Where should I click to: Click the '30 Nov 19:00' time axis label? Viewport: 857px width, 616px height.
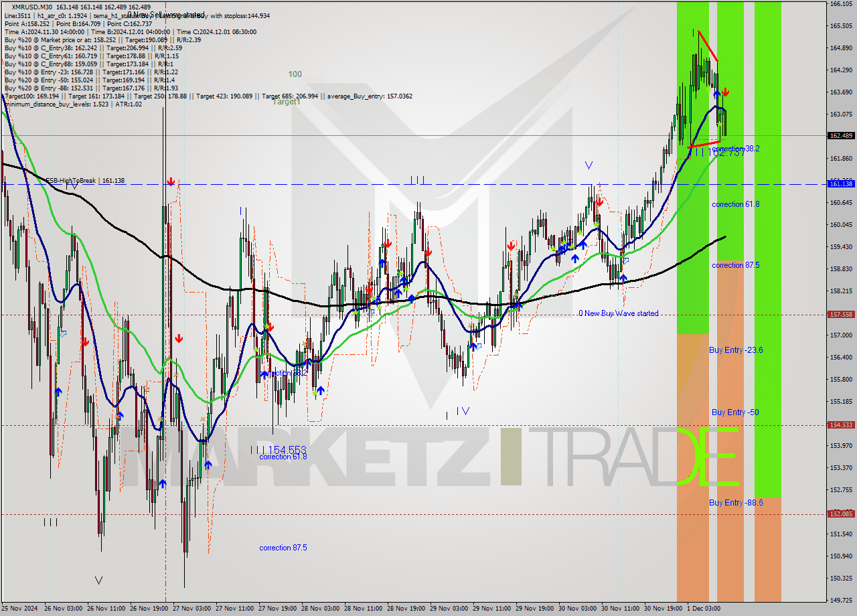click(x=664, y=609)
